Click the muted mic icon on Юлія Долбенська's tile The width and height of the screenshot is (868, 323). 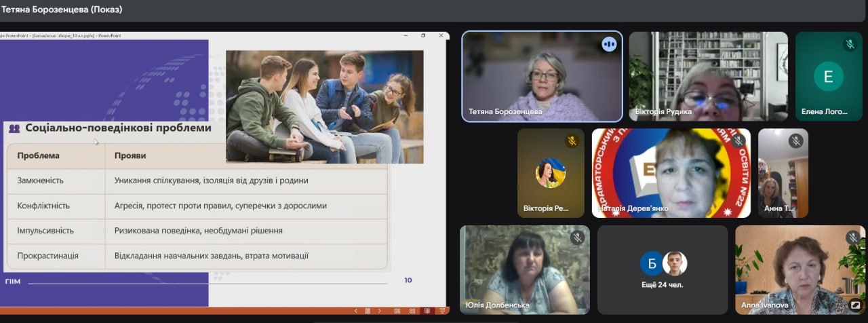point(577,237)
